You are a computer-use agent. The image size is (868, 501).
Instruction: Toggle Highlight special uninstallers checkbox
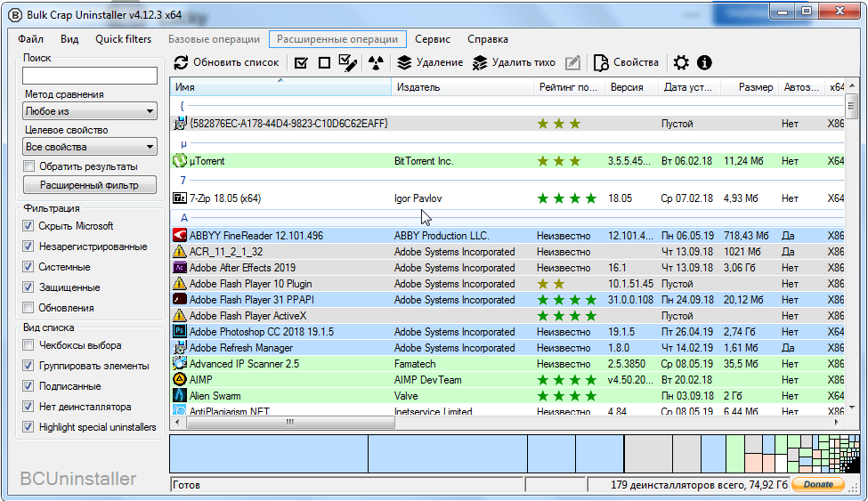pyautogui.click(x=28, y=427)
